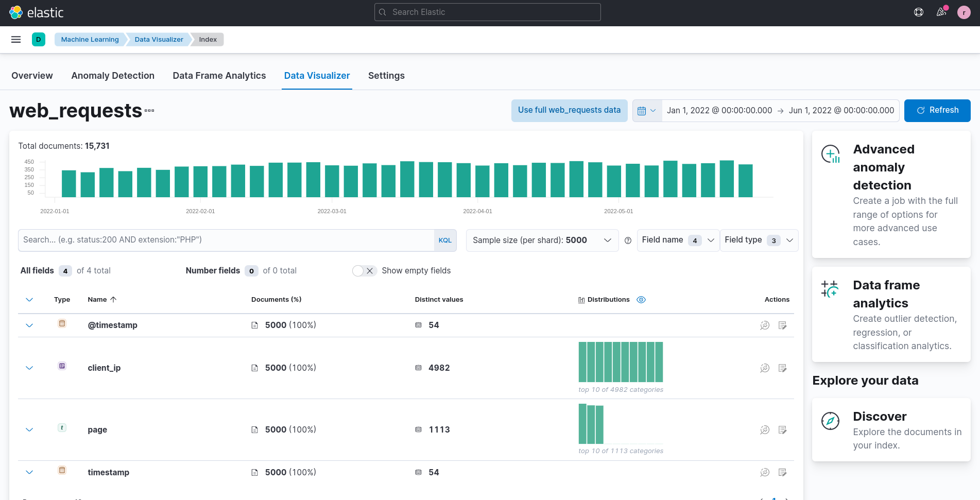The width and height of the screenshot is (980, 500).
Task: Open Lens exploration for the client_ip field
Action: 764,368
